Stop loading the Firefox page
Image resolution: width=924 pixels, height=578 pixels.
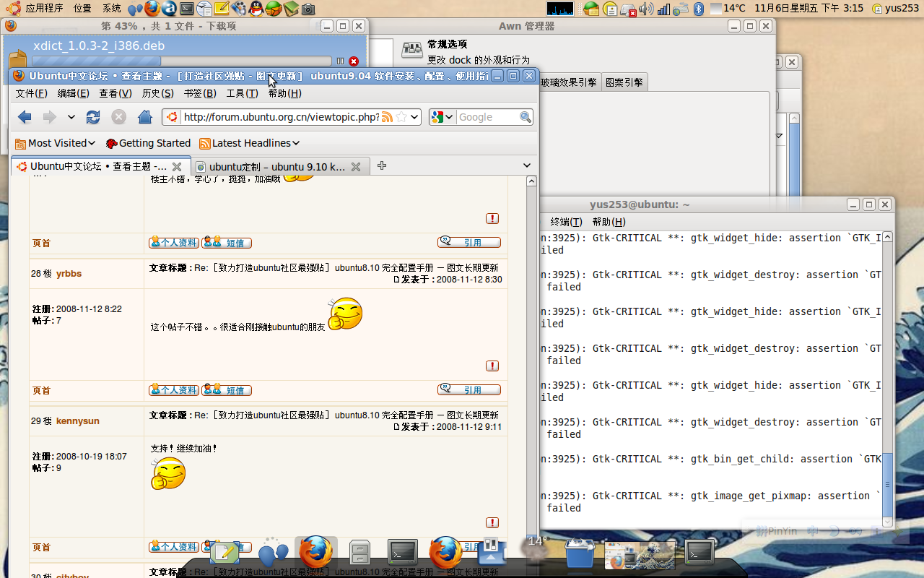119,117
